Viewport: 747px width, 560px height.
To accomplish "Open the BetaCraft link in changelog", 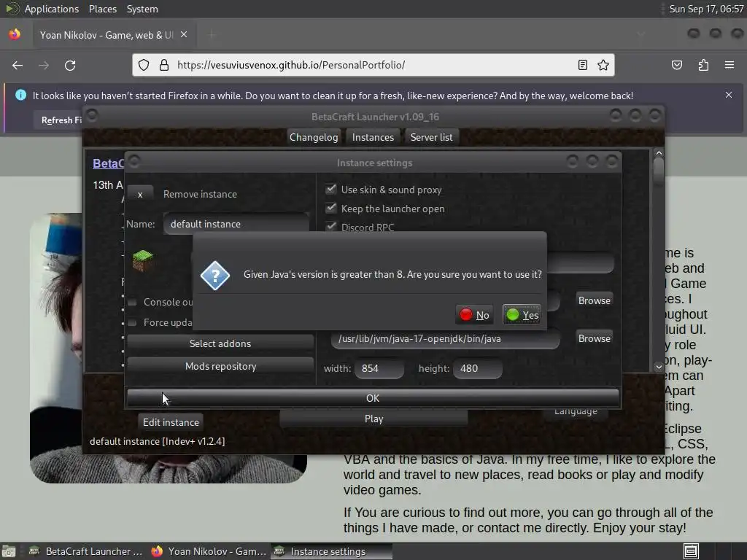I will (x=108, y=163).
